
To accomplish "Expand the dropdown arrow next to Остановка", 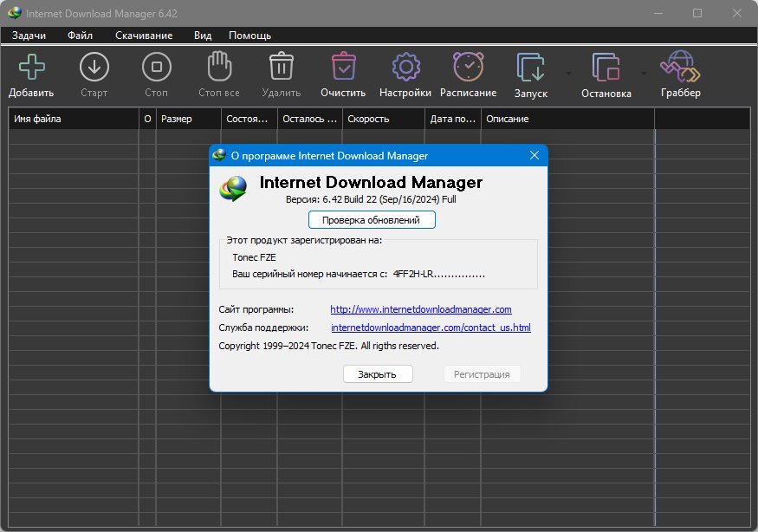I will [644, 73].
